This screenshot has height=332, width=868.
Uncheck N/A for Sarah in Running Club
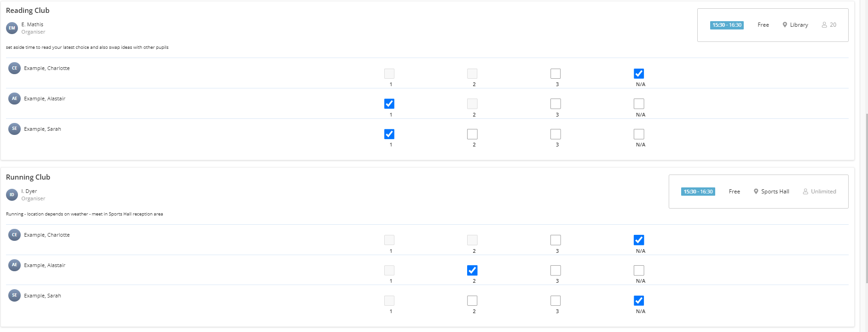click(x=639, y=301)
